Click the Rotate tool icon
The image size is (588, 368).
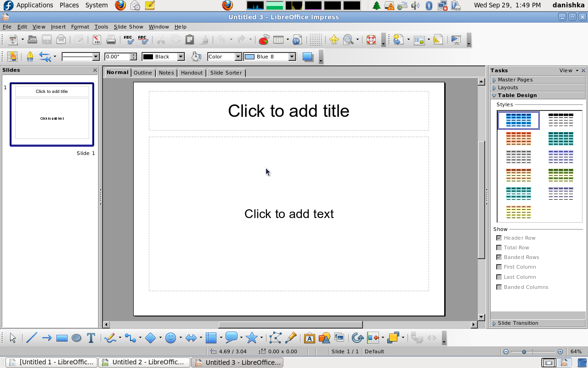[x=357, y=338]
